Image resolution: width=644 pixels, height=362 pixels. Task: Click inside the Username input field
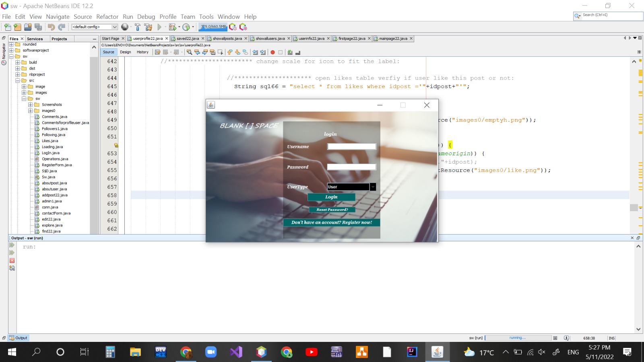point(351,146)
